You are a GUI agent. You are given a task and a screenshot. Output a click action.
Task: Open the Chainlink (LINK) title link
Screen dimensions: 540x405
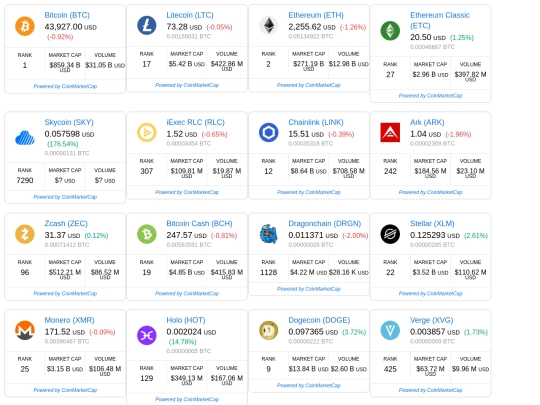(316, 122)
